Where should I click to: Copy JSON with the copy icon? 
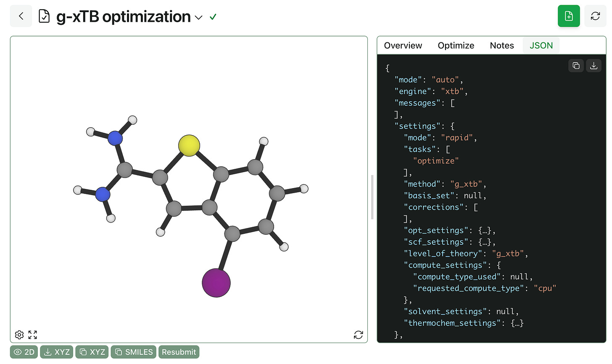pos(576,65)
